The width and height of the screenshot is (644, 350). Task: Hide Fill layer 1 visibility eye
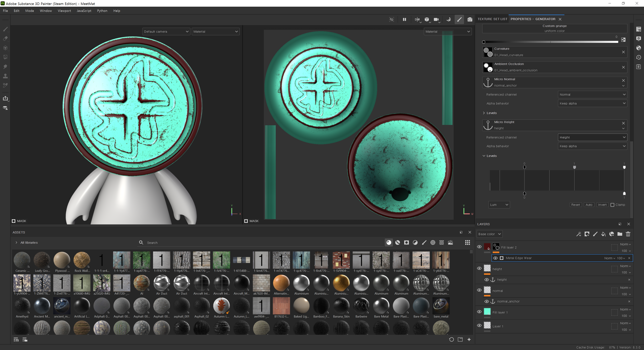479,312
